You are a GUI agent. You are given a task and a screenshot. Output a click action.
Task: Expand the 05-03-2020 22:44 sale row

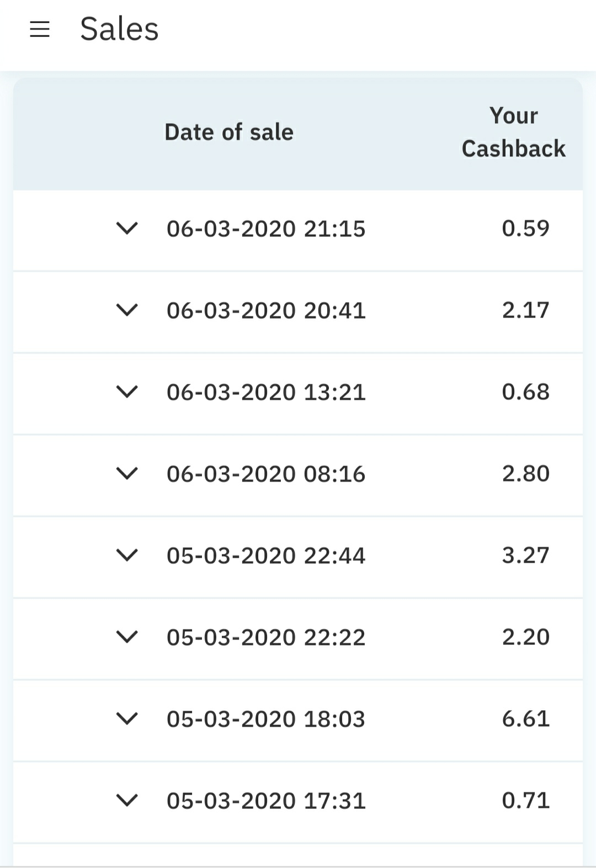(x=127, y=555)
